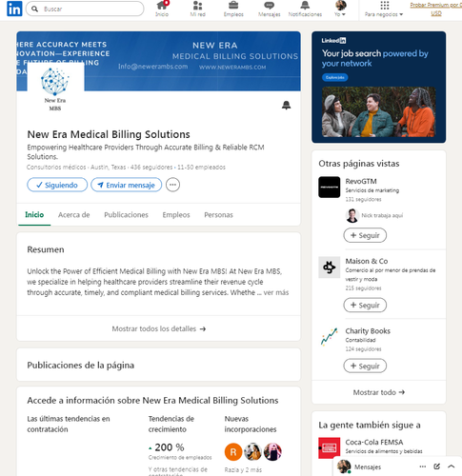Image resolution: width=462 pixels, height=476 pixels.
Task: Open Maison & Co page name
Action: [367, 261]
